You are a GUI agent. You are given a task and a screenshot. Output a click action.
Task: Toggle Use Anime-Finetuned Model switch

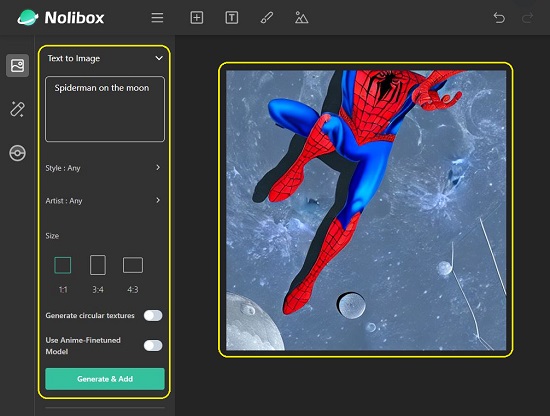(153, 345)
